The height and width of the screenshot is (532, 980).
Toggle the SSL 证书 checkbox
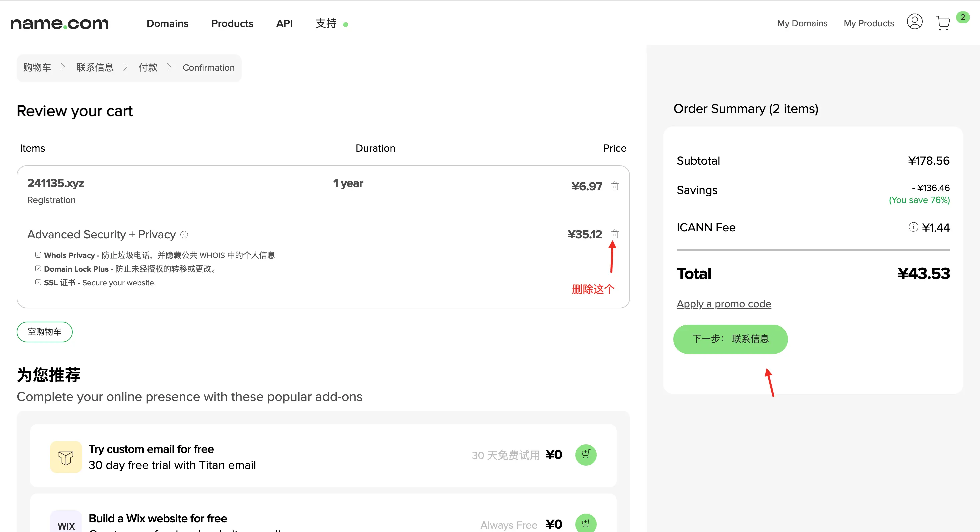click(x=38, y=282)
